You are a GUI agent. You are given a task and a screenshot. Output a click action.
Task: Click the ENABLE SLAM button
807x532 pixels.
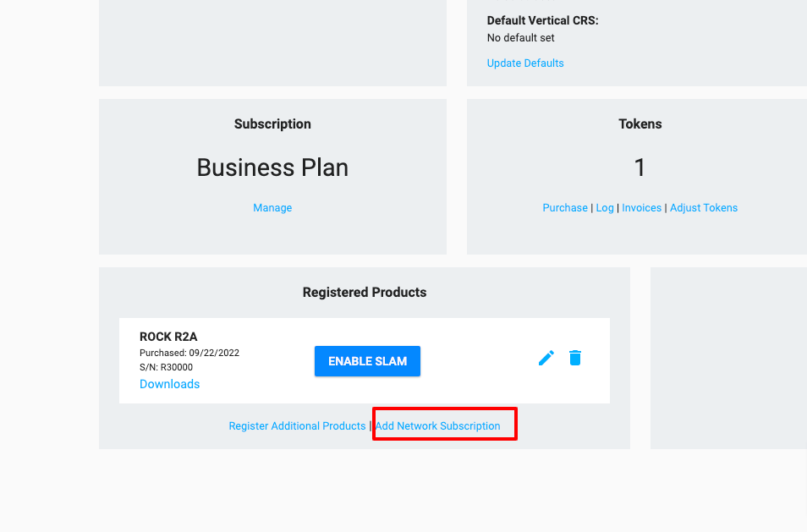pos(367,361)
